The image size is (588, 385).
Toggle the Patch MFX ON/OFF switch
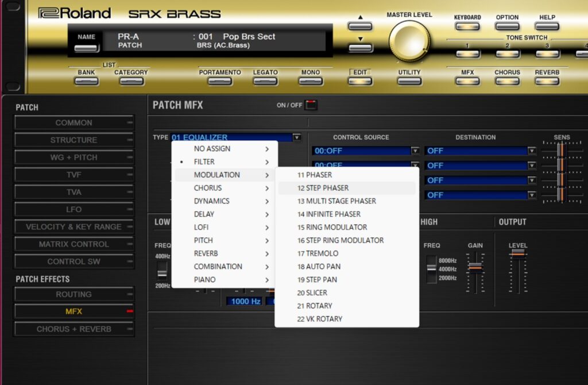[x=311, y=105]
